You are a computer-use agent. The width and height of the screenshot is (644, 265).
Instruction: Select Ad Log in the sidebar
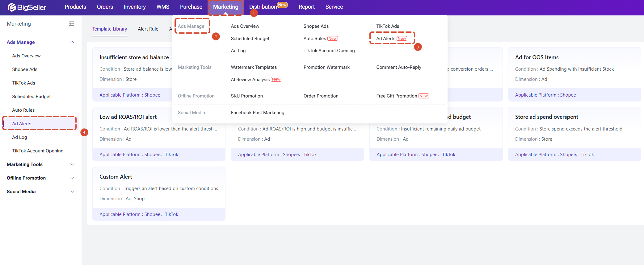tap(19, 137)
